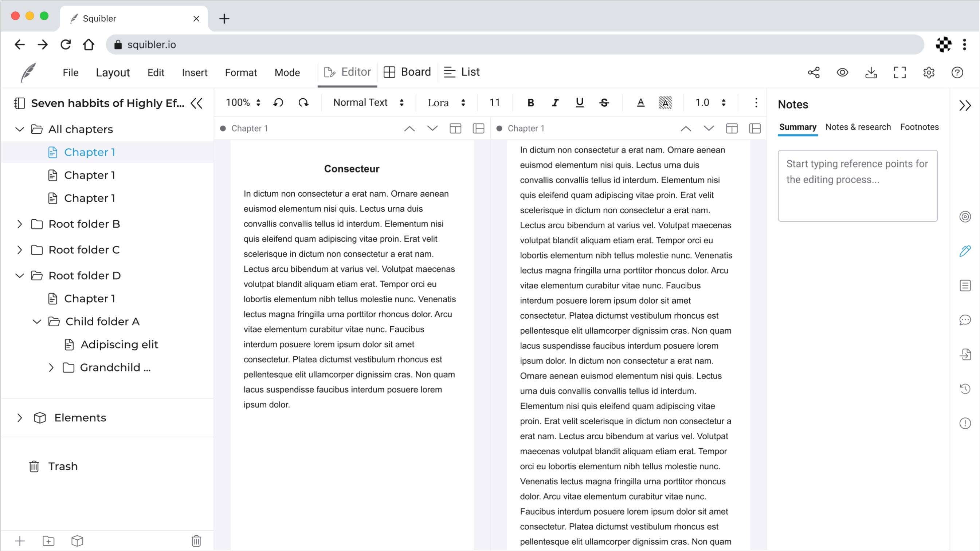Click the undo arrow in toolbar

[x=278, y=102]
